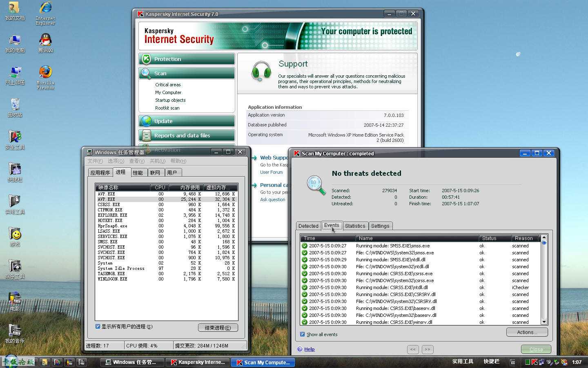Click the << previous button in scan window

[413, 349]
